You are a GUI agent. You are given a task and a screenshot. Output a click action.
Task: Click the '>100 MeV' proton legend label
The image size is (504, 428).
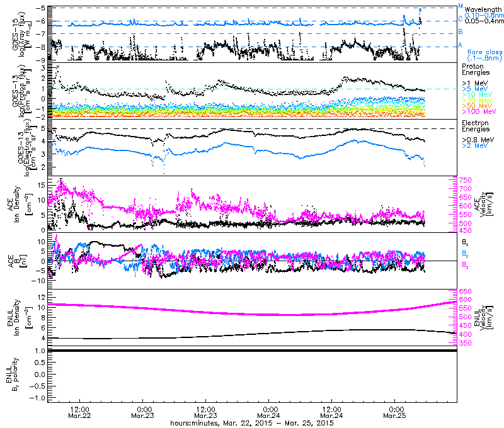pos(479,112)
